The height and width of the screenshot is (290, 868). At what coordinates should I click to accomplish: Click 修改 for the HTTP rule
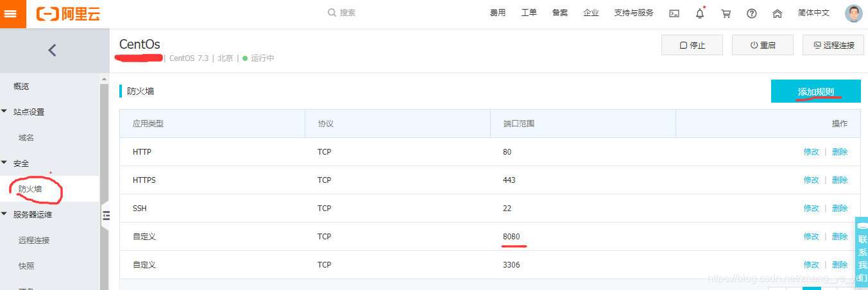[x=811, y=152]
